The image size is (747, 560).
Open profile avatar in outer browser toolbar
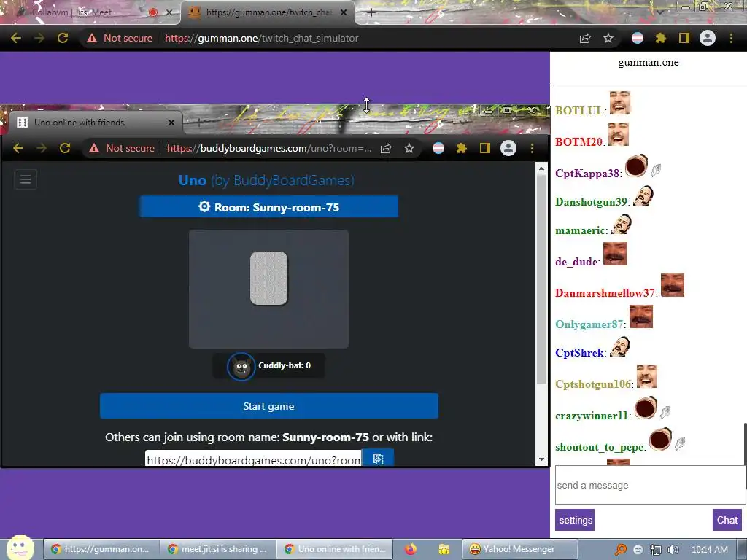pos(708,38)
